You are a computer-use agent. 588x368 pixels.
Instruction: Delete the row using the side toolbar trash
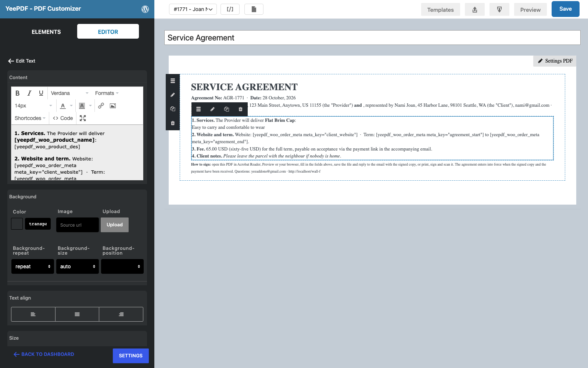pyautogui.click(x=173, y=123)
